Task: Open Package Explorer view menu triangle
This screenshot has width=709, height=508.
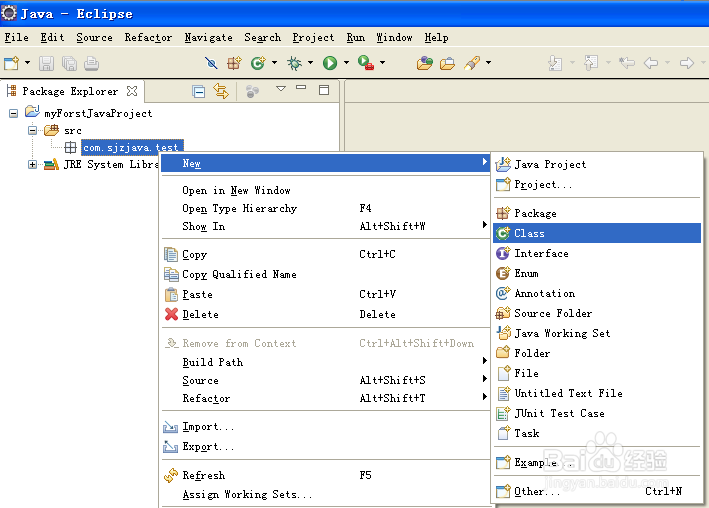Action: (x=281, y=89)
